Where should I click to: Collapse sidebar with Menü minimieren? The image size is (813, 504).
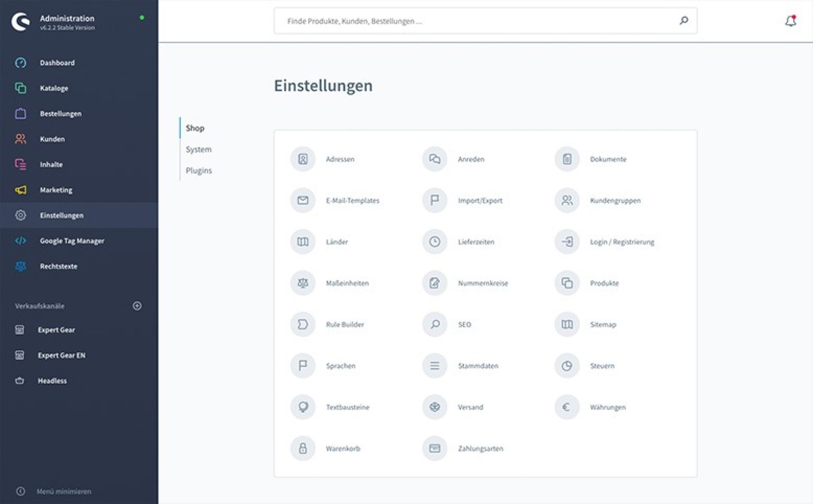point(64,491)
